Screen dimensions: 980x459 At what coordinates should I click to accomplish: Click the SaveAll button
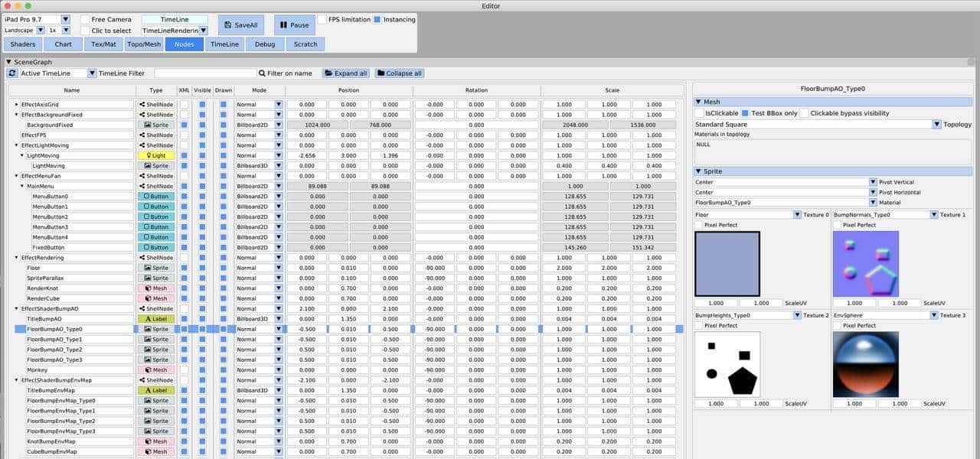240,24
